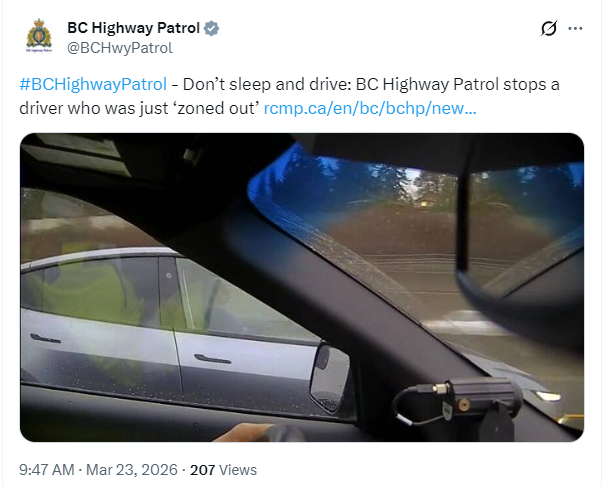Click the silver car's front door handle
The image size is (602, 486).
coord(212,359)
